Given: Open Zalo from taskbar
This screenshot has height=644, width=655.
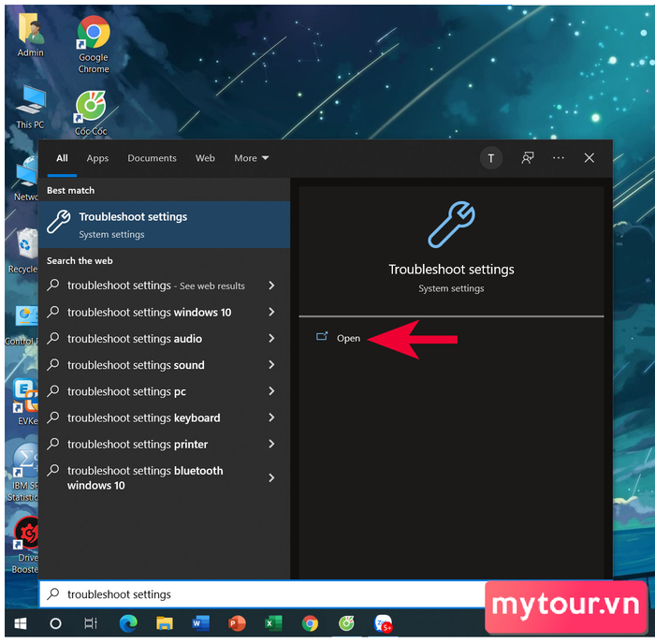Looking at the screenshot, I should (x=383, y=623).
